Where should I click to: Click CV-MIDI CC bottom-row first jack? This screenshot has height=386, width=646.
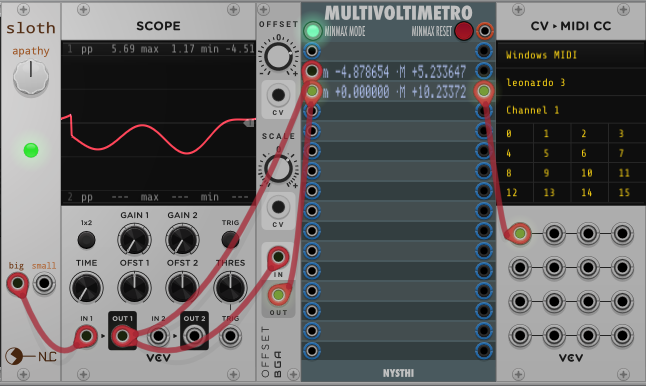pos(520,336)
